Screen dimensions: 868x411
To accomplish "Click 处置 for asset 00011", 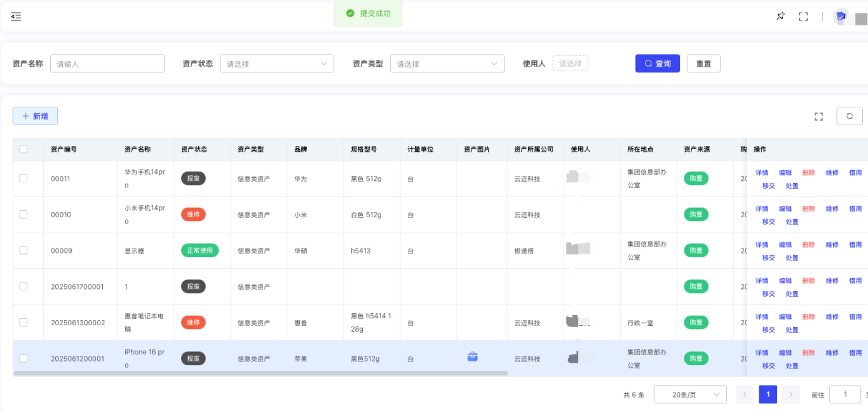I will pos(792,186).
